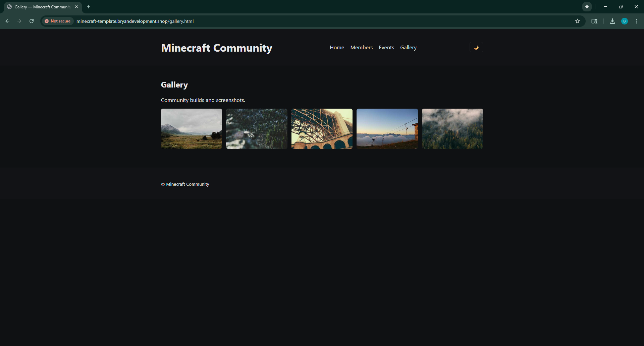
Task: Go to the Home nav link
Action: tap(337, 48)
